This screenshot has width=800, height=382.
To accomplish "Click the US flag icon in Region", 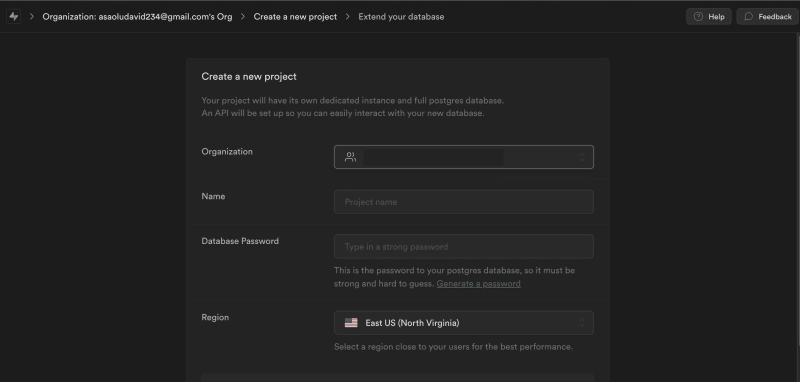I will [351, 323].
